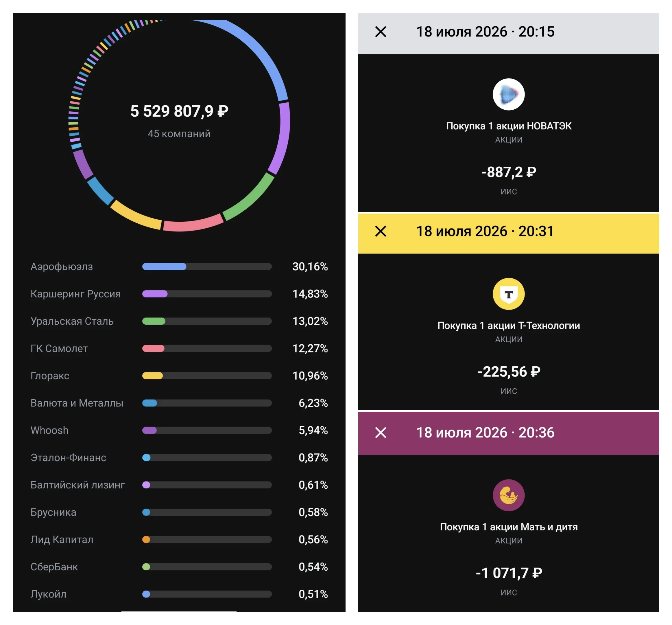The image size is (672, 625).
Task: Close the 20:31 Т-Технологии operation card
Action: pos(381,231)
